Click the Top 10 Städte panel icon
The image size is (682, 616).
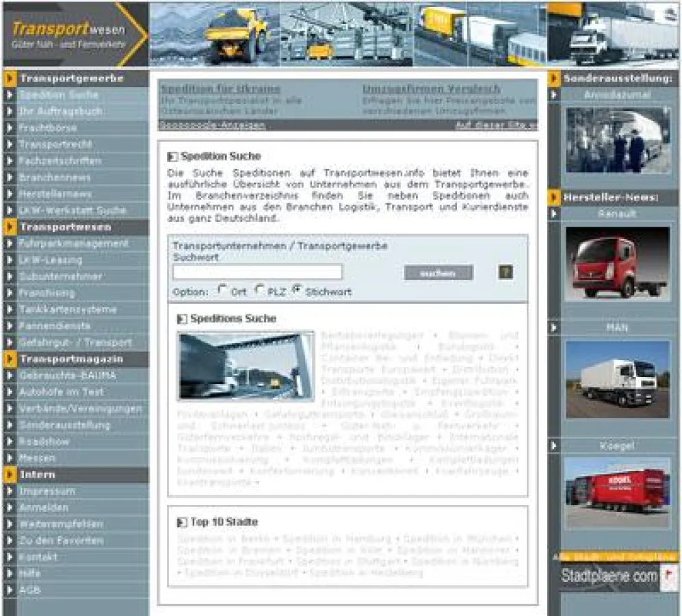tap(181, 522)
